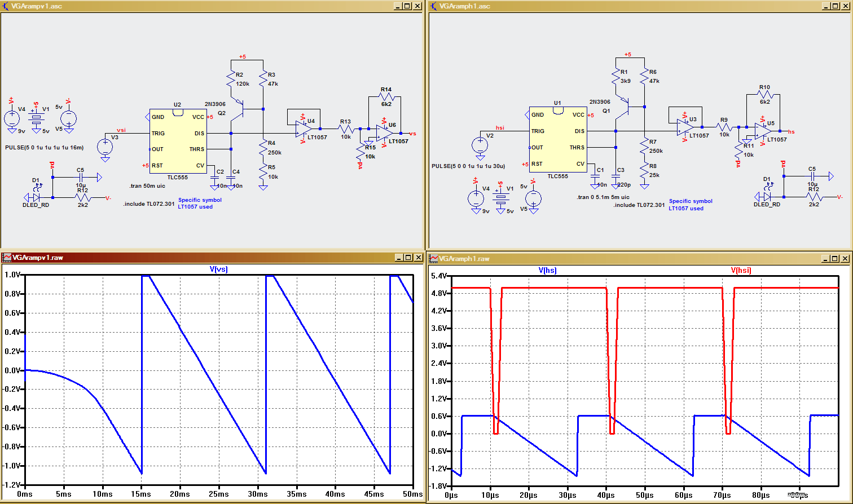Select resistor R9 10k
This screenshot has height=504, width=853.
tap(724, 127)
